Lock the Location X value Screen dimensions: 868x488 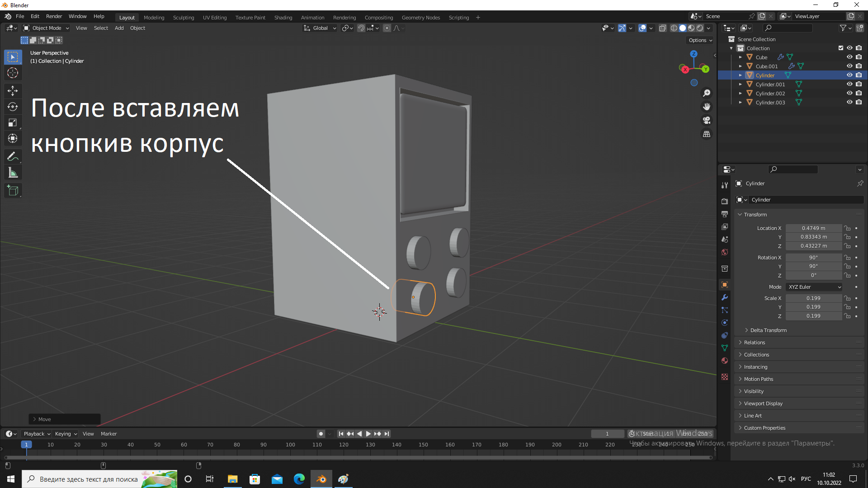pos(848,228)
